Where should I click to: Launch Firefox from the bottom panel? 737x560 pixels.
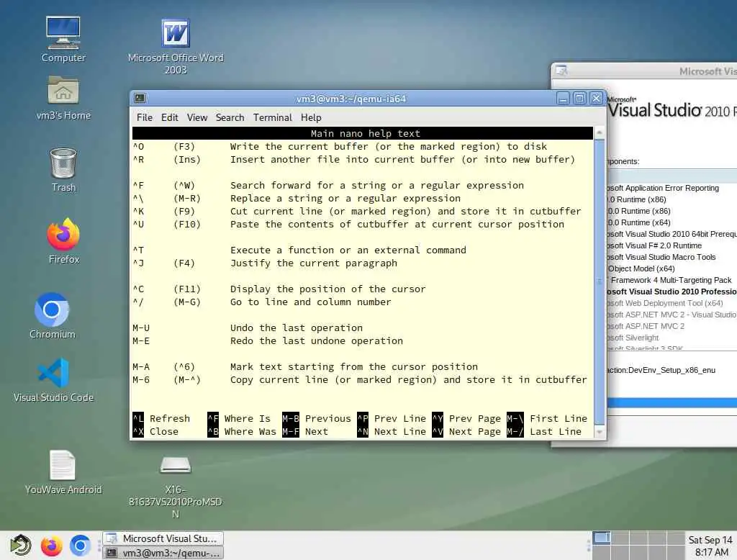click(x=51, y=546)
